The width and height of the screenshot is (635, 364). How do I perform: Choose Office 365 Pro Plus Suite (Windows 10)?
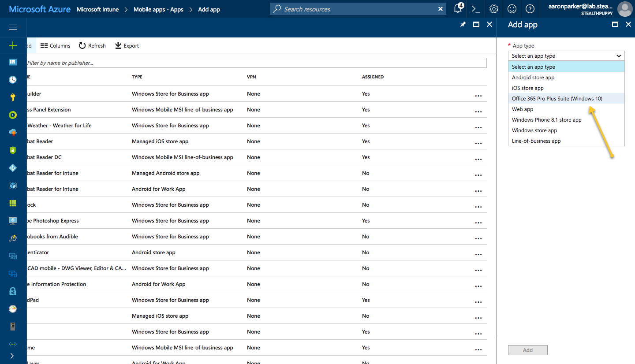[x=566, y=99]
